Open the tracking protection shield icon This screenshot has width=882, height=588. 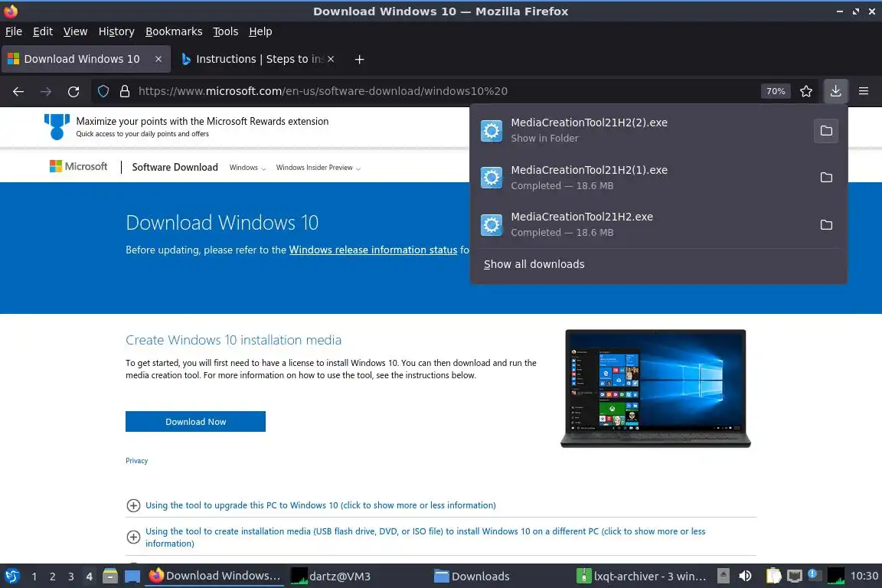click(x=103, y=91)
